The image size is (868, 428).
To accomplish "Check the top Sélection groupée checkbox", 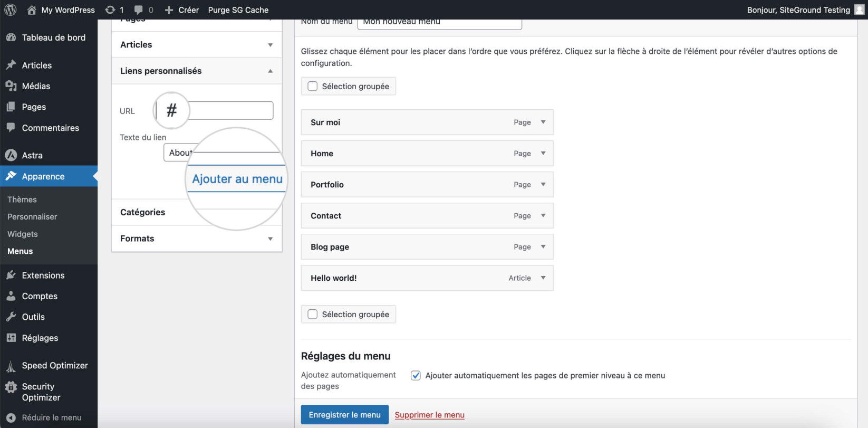I will (x=313, y=86).
